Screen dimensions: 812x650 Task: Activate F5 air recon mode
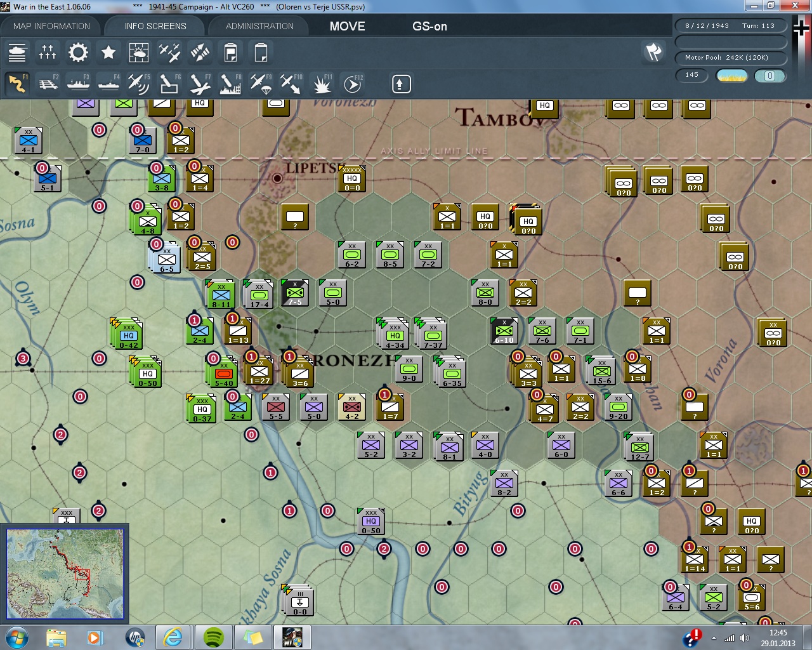pos(138,84)
